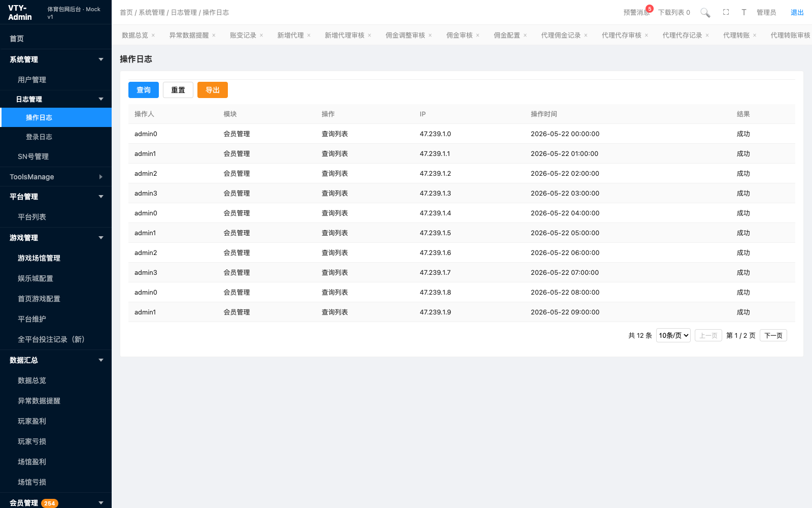The height and width of the screenshot is (508, 812).
Task: Open 平台维护 in the sidebar
Action: coord(56,319)
